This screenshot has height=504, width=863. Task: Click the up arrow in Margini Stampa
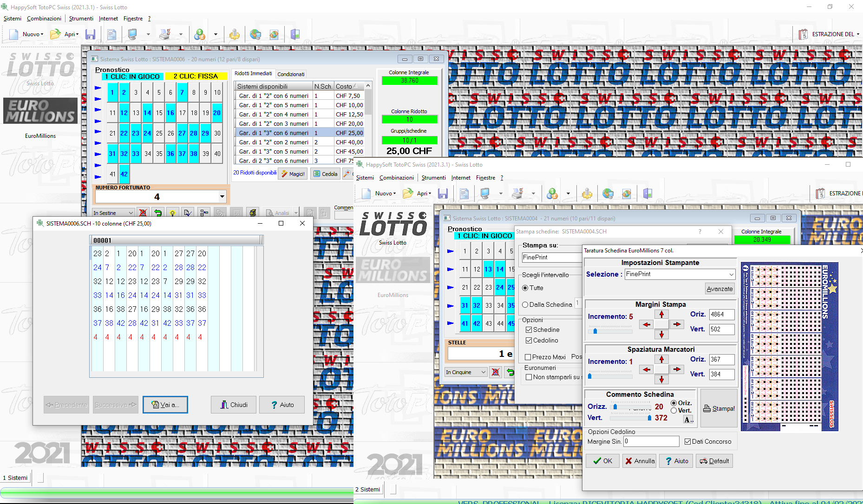click(x=661, y=315)
